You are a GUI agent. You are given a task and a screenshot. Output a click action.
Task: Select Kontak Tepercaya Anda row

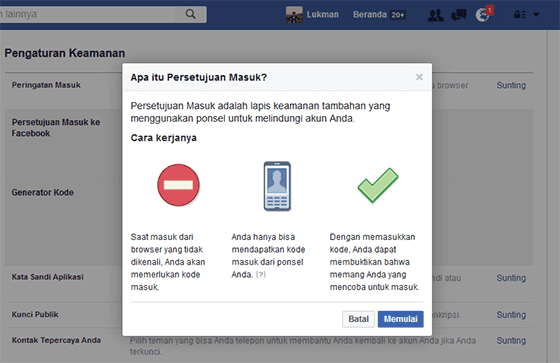(269, 345)
